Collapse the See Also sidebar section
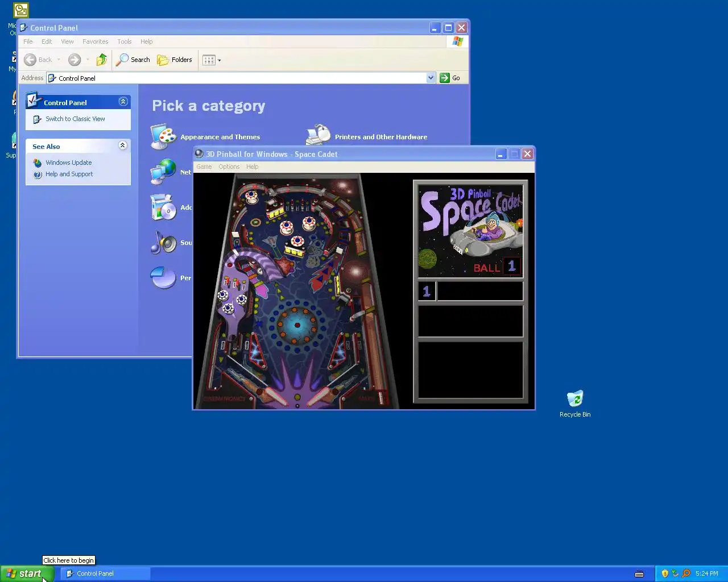The height and width of the screenshot is (582, 728). click(x=122, y=145)
